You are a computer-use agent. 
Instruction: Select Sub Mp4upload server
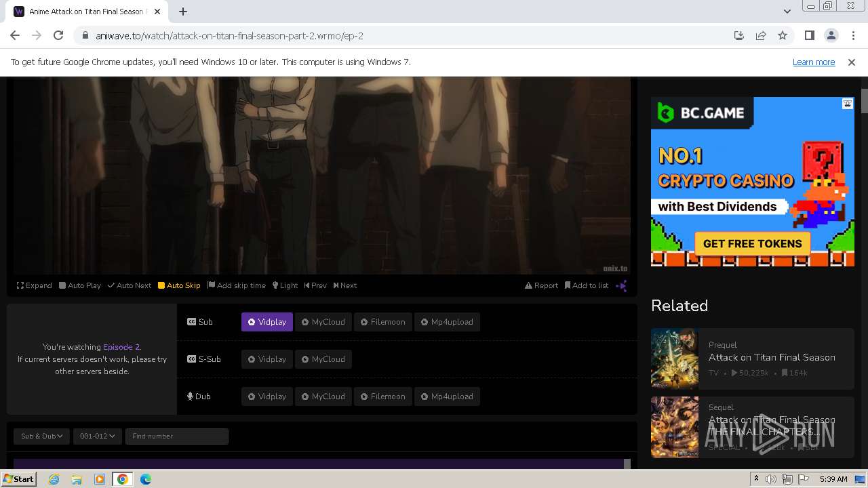[x=447, y=322]
